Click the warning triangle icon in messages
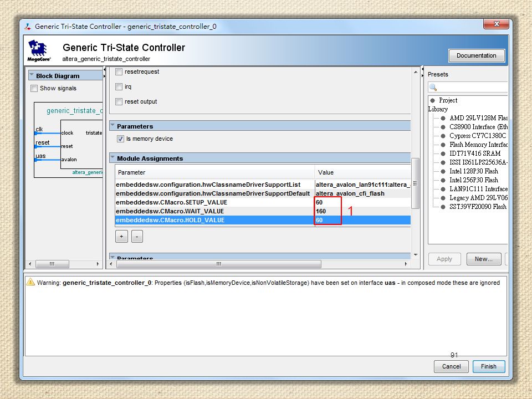The height and width of the screenshot is (399, 532). [x=30, y=282]
